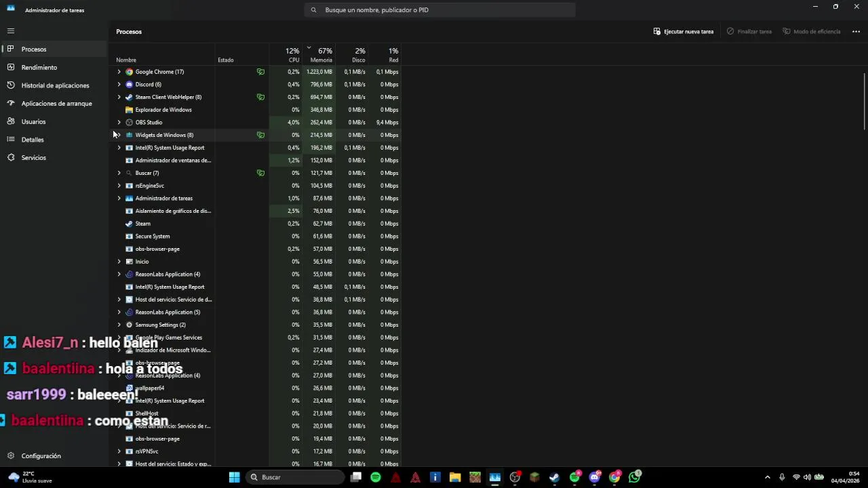Expand the Google Chrome (17) process group
This screenshot has width=868, height=488.
pyautogui.click(x=119, y=72)
